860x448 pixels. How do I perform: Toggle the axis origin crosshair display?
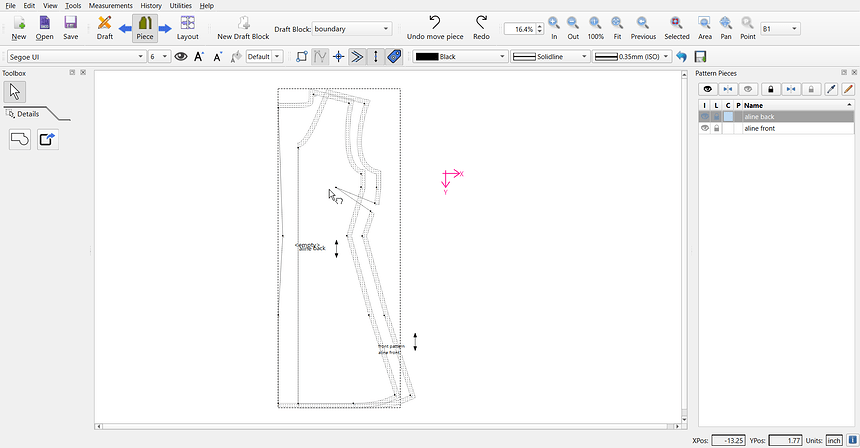pos(338,56)
